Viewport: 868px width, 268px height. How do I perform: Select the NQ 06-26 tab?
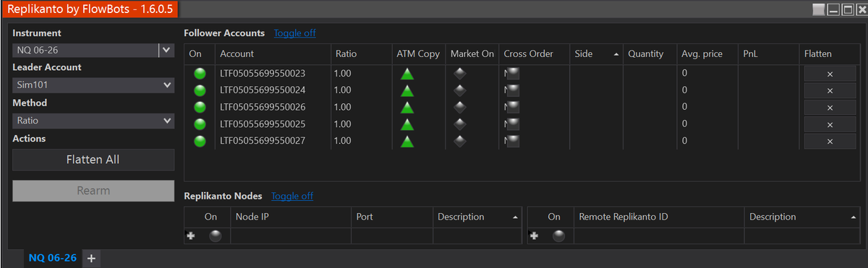click(x=52, y=258)
